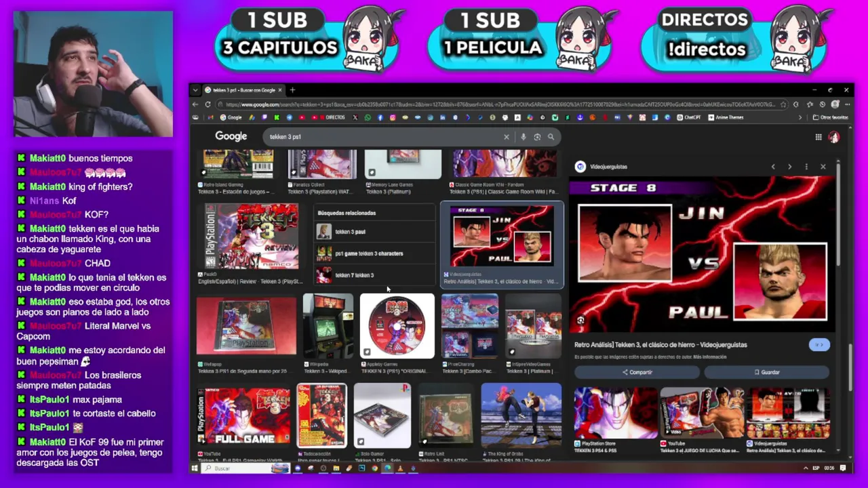Open the Facebook bookmark icon
The width and height of the screenshot is (868, 488).
pos(380,117)
